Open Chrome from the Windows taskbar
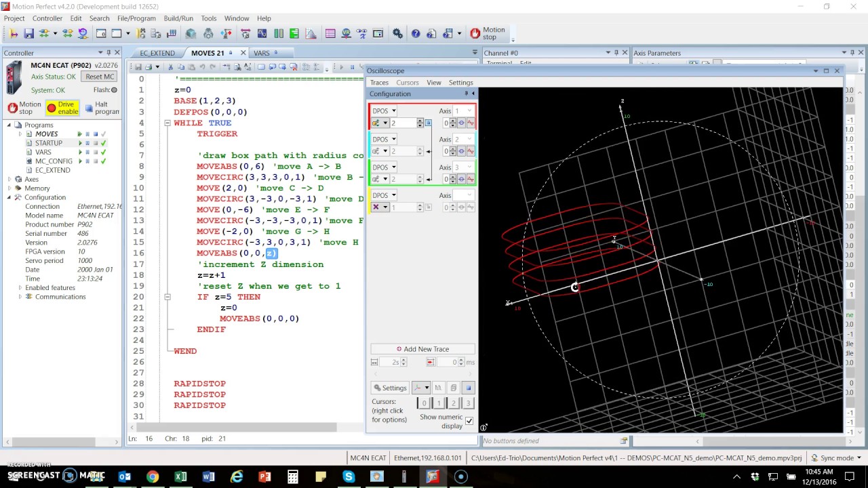This screenshot has width=868, height=488. pos(153,476)
